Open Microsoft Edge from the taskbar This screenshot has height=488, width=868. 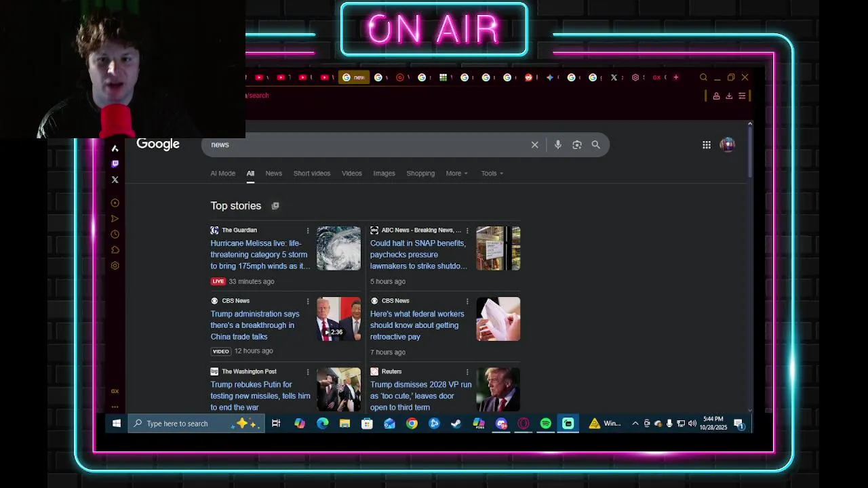(x=322, y=424)
